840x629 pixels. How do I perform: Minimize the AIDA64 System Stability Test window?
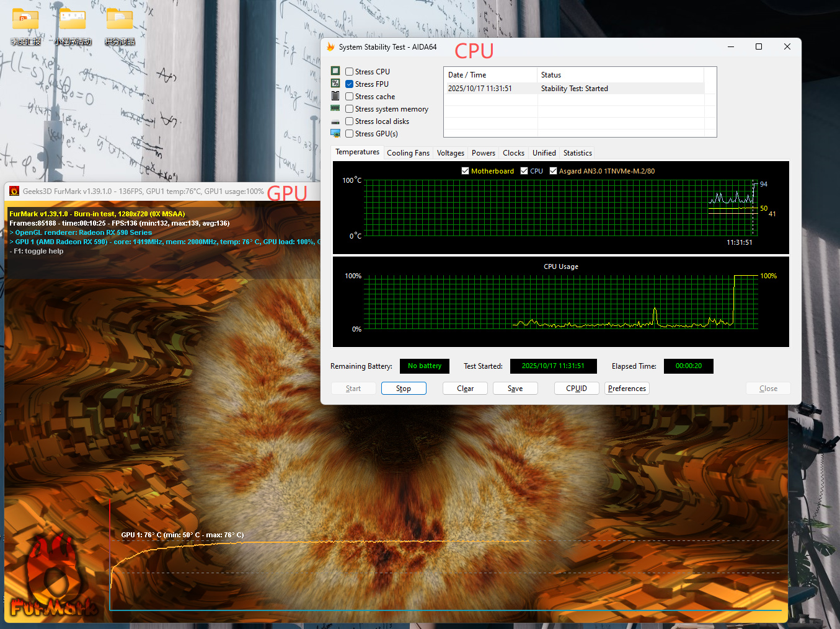point(731,47)
